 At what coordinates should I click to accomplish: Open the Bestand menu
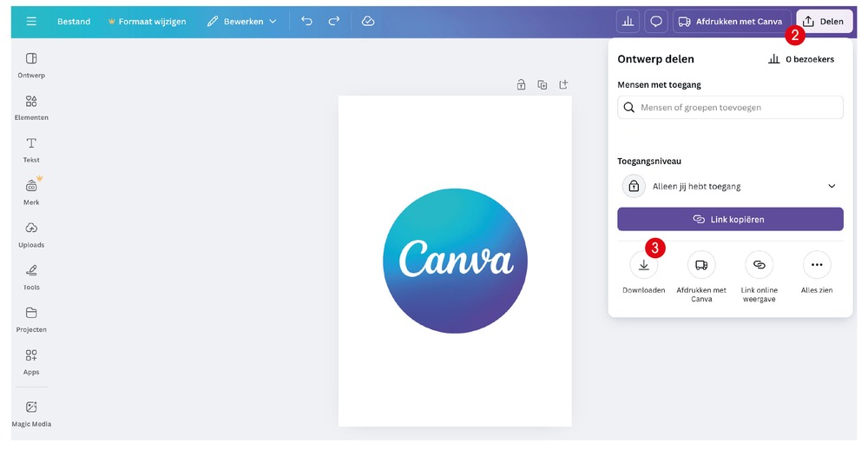click(x=74, y=22)
